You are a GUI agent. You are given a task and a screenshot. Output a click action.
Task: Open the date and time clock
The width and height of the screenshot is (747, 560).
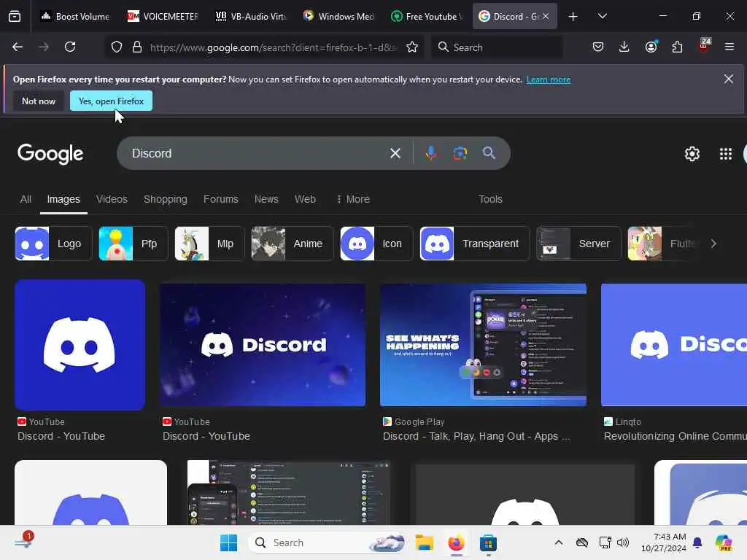[x=663, y=542]
